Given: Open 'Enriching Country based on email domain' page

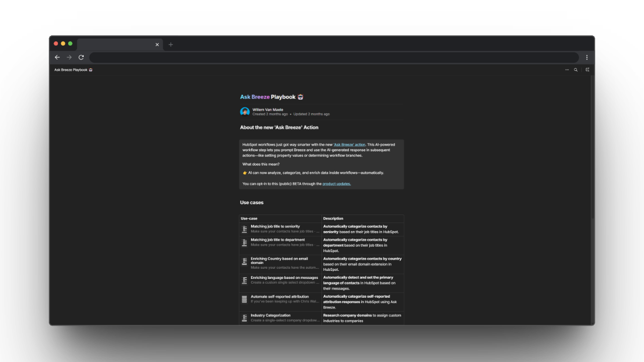Looking at the screenshot, I should (279, 261).
